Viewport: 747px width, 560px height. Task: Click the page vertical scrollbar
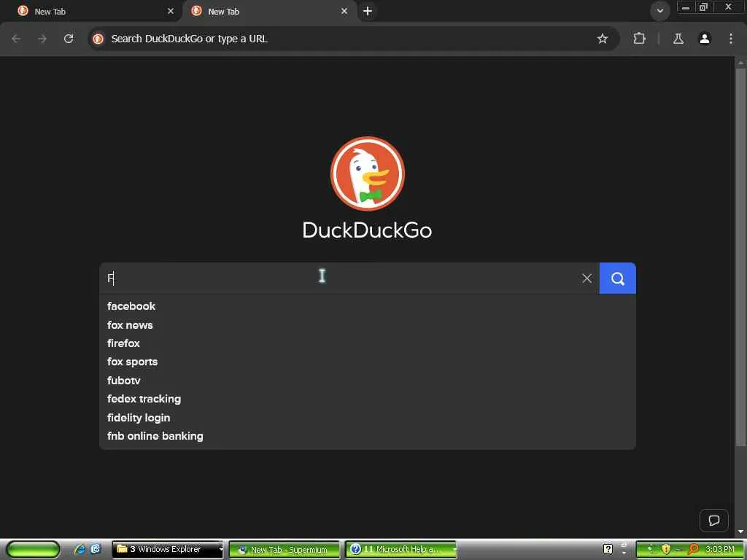tap(740, 257)
